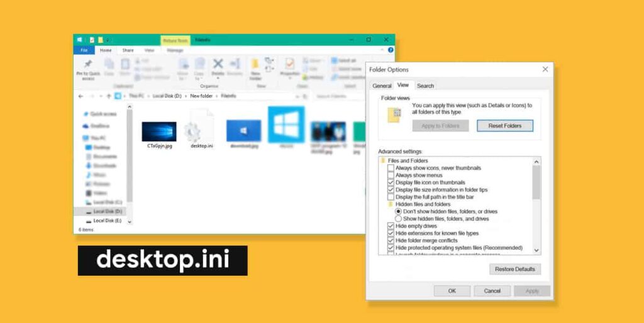Uncheck Hide extensions for known file types
The image size is (644, 323).
click(x=391, y=234)
